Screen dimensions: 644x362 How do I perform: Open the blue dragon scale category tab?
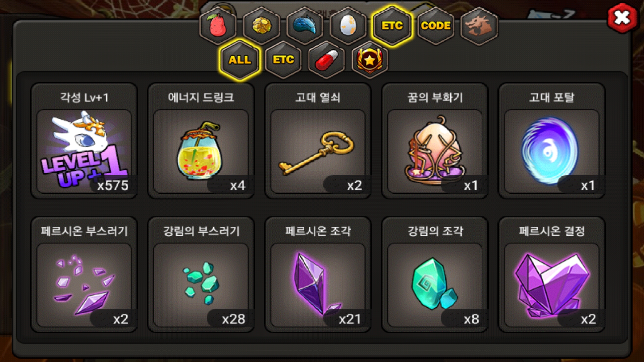point(305,26)
